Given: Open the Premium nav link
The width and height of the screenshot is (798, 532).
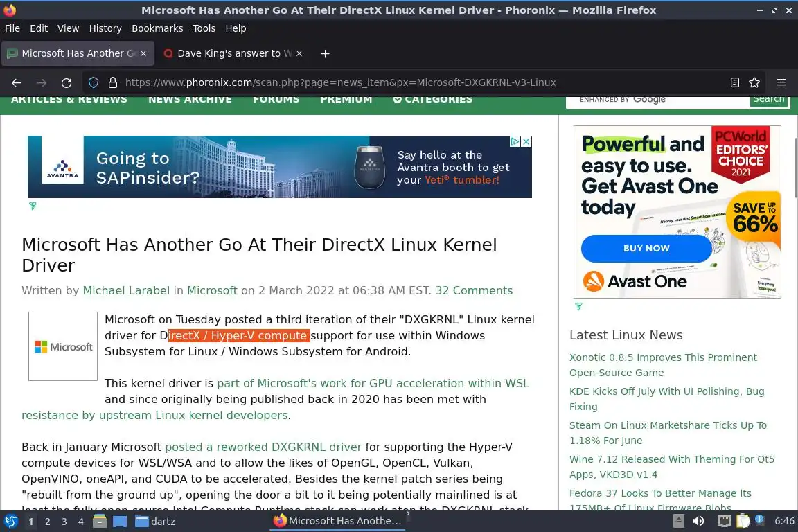Looking at the screenshot, I should pos(346,100).
